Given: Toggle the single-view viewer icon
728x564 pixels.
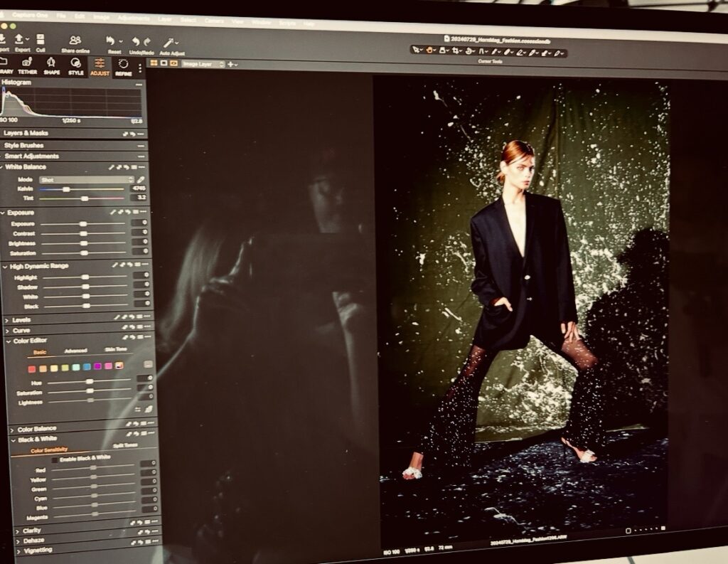Looking at the screenshot, I should [164, 63].
